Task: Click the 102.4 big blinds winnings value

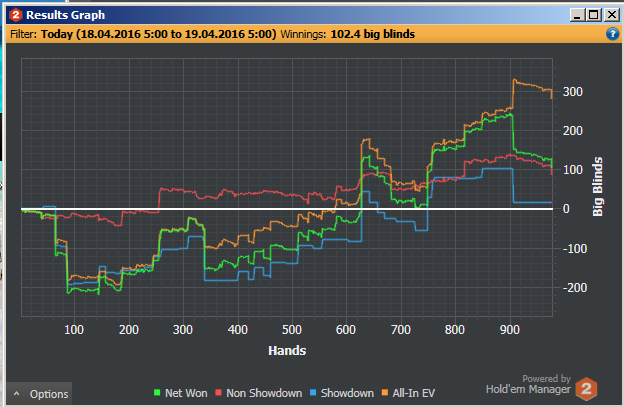Action: 372,34
